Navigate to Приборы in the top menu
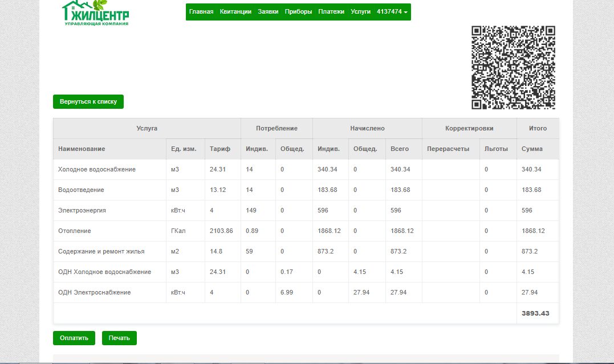This screenshot has height=364, width=614. pyautogui.click(x=298, y=12)
